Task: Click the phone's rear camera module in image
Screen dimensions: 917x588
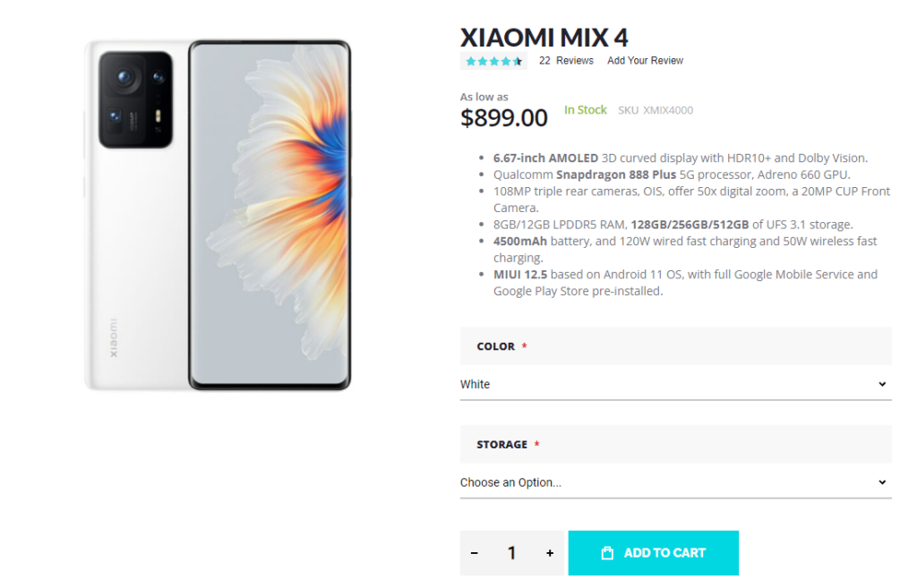Action: click(135, 98)
